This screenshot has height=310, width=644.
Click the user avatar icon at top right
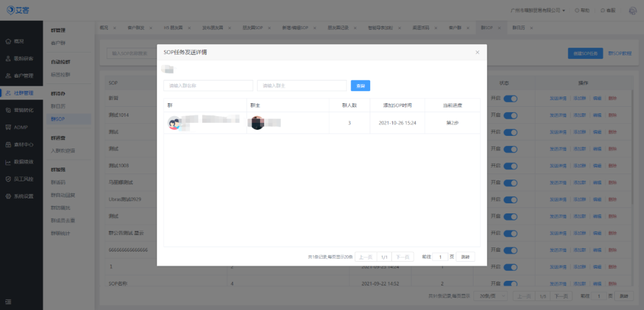633,11
